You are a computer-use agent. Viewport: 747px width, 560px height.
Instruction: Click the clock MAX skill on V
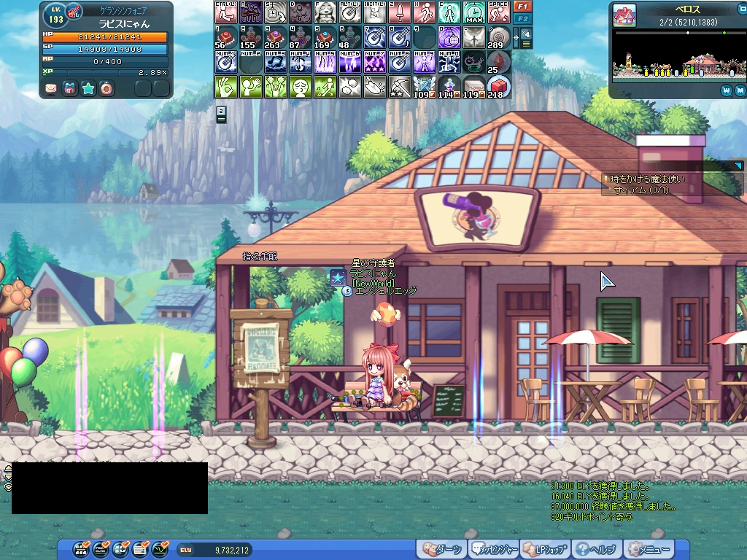click(x=474, y=13)
